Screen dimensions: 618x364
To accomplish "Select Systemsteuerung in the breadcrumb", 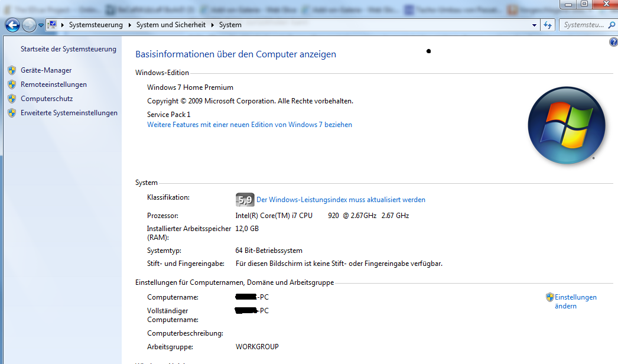I will click(x=96, y=25).
